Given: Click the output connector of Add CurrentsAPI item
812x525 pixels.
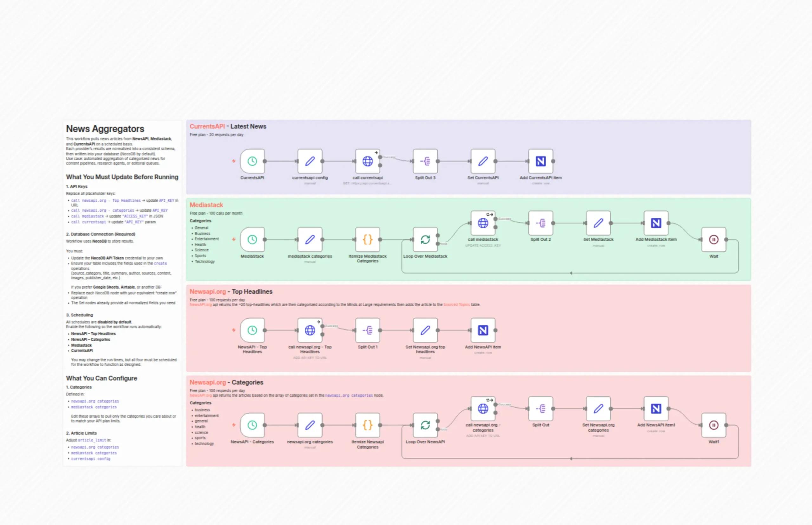Looking at the screenshot, I should click(553, 161).
